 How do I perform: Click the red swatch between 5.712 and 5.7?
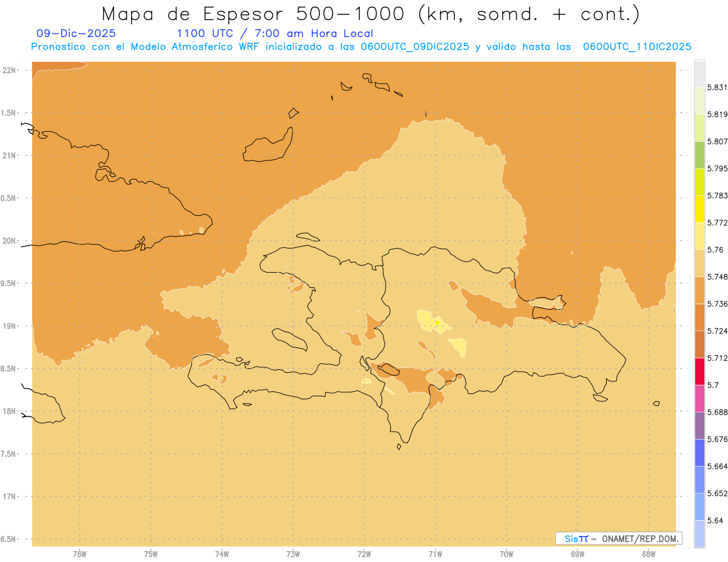coord(699,371)
